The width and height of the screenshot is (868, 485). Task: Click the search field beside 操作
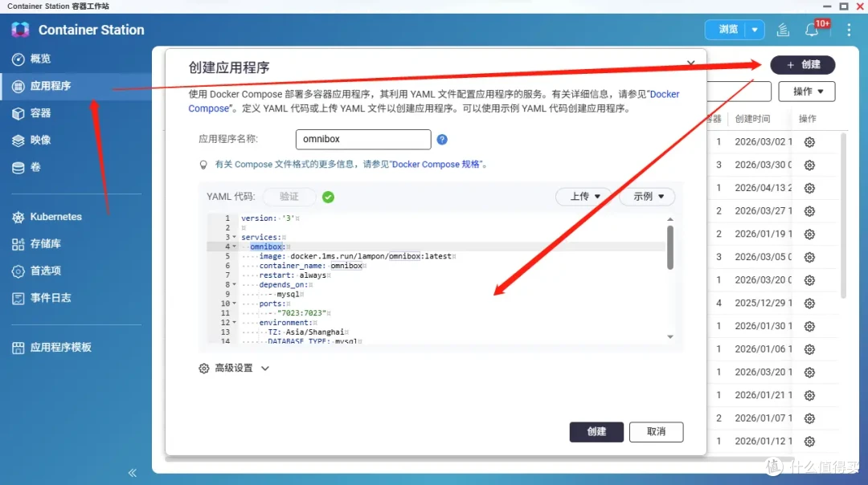pos(739,92)
